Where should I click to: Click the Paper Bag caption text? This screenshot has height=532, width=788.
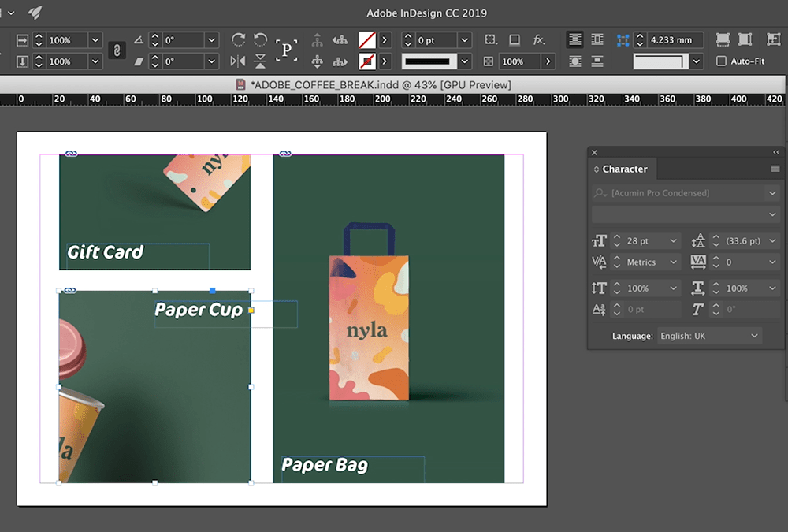(325, 465)
